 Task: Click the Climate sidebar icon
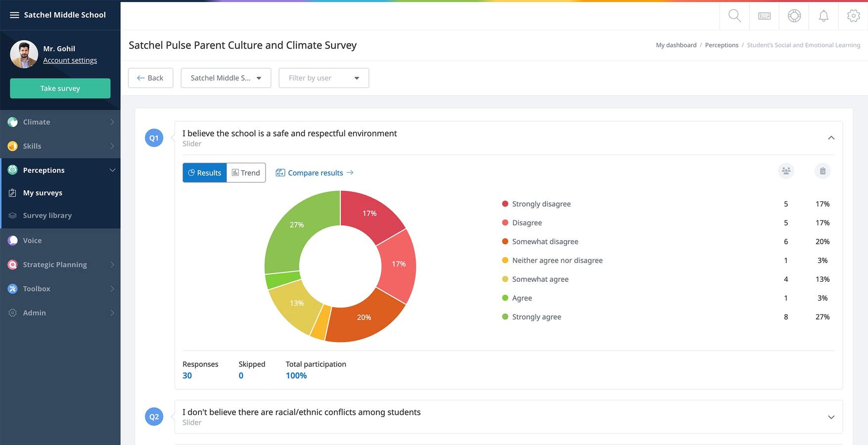point(13,122)
